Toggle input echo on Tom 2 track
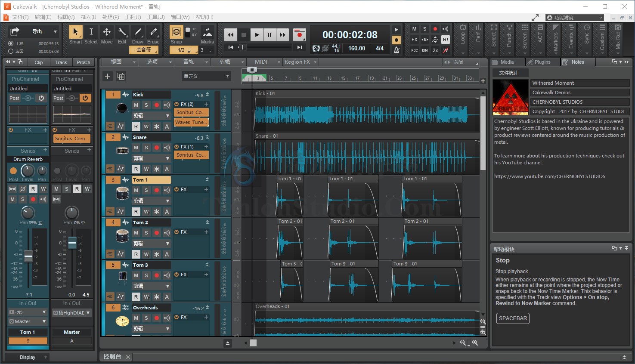Image resolution: width=635 pixels, height=364 pixels. [x=167, y=233]
